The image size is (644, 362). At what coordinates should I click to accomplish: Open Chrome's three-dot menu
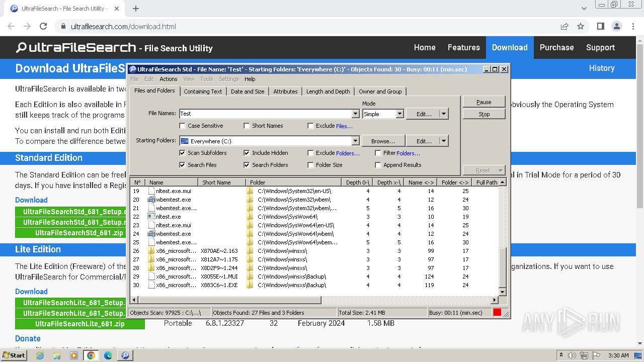(x=633, y=26)
